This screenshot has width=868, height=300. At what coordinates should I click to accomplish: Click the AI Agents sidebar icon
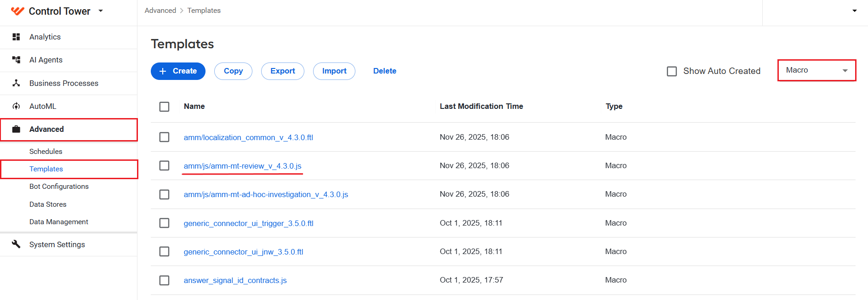point(16,60)
